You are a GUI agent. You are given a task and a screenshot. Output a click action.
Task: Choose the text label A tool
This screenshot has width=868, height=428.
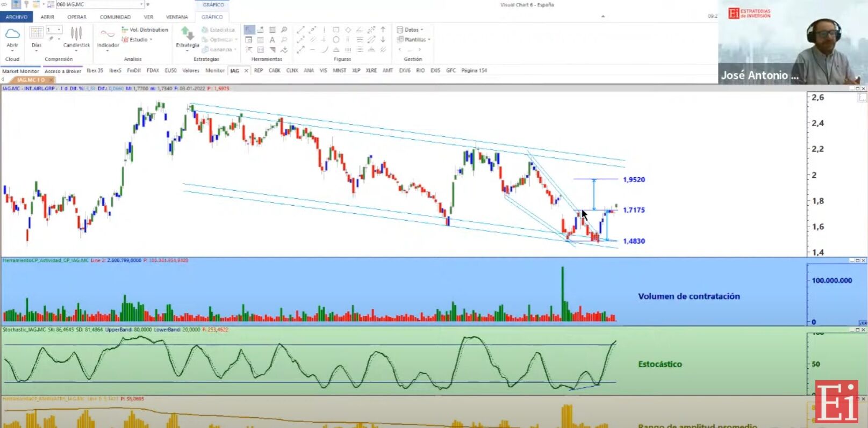(272, 40)
